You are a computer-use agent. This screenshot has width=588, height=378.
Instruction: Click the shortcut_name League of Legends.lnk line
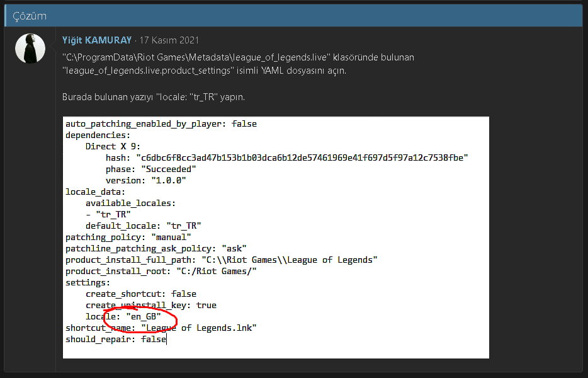point(161,328)
